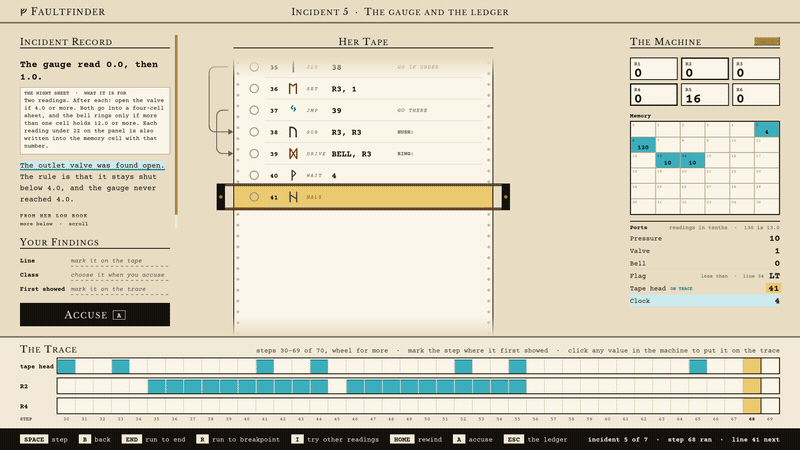The height and width of the screenshot is (450, 800).
Task: Mark step 41 on the tape head trace
Action: tap(265, 366)
